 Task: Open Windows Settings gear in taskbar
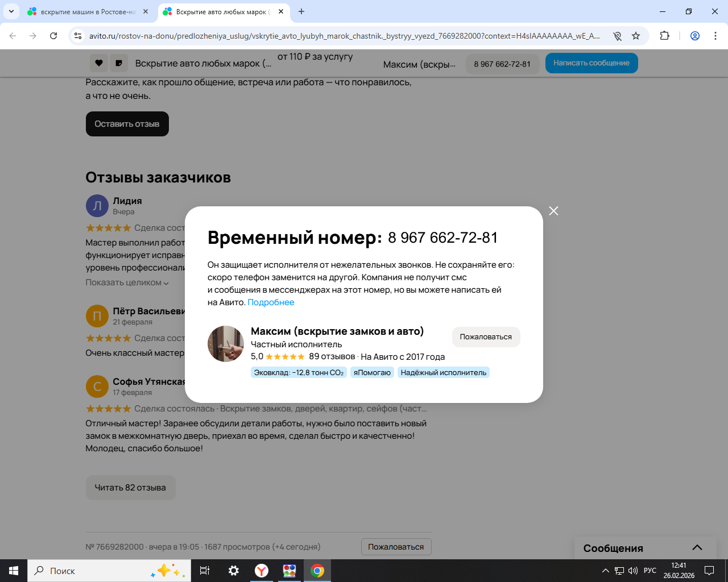coord(234,571)
